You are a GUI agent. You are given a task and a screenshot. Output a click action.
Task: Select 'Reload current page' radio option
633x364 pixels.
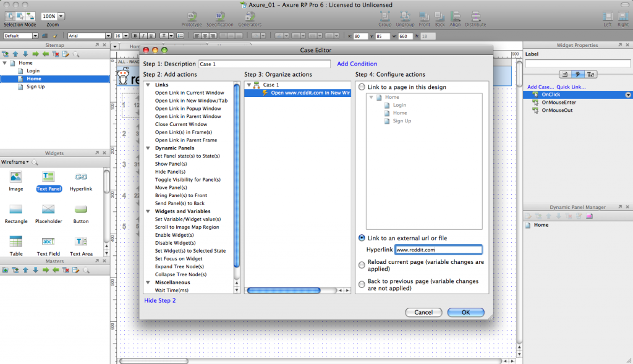(362, 265)
